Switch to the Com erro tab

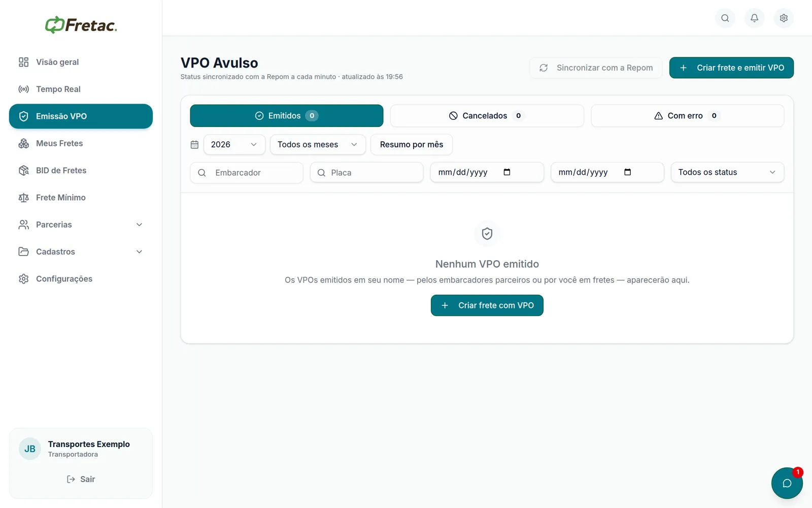(688, 116)
